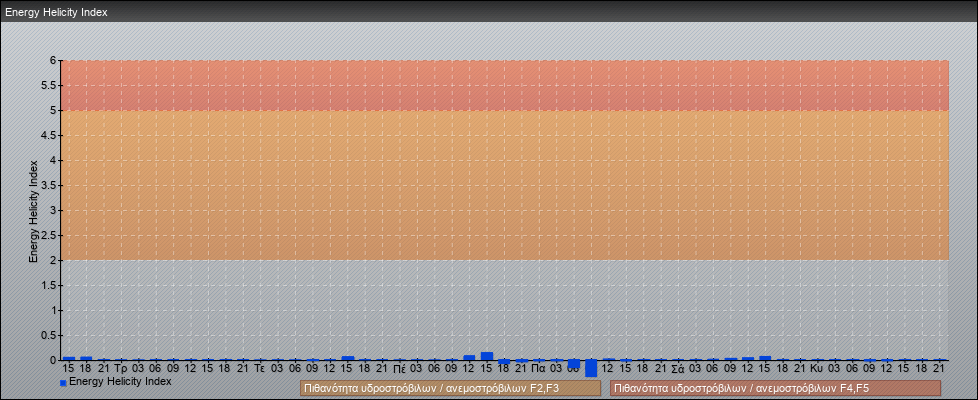This screenshot has width=978, height=400.
Task: Click the Κυ day label on x-axis
Action: [817, 369]
